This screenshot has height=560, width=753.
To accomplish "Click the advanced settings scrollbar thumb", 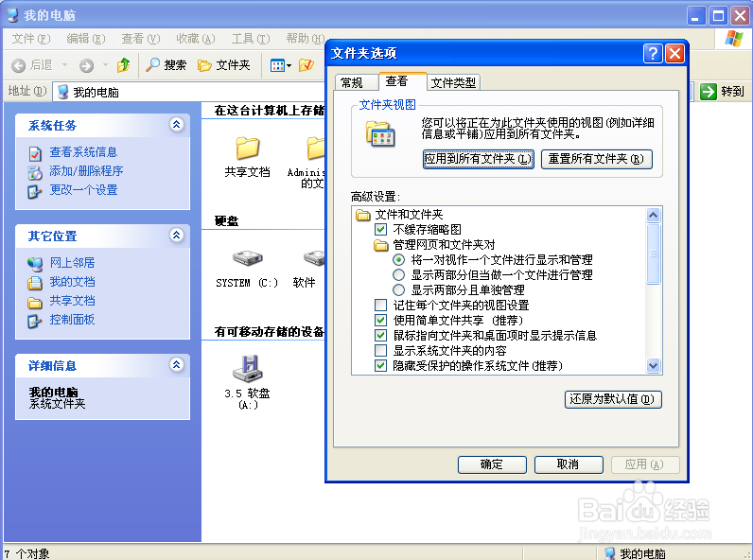I will click(653, 254).
